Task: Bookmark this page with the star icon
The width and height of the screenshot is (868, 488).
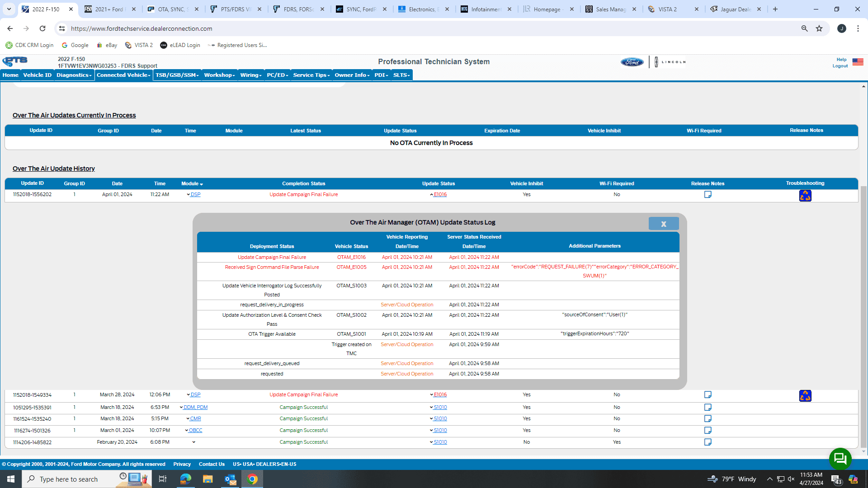Action: [x=819, y=28]
